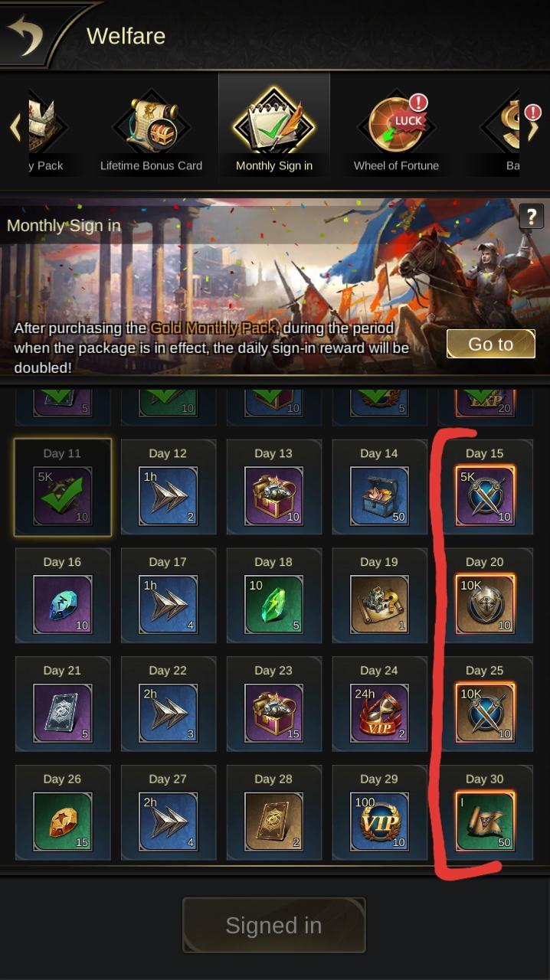Click the Go to button

tap(490, 344)
